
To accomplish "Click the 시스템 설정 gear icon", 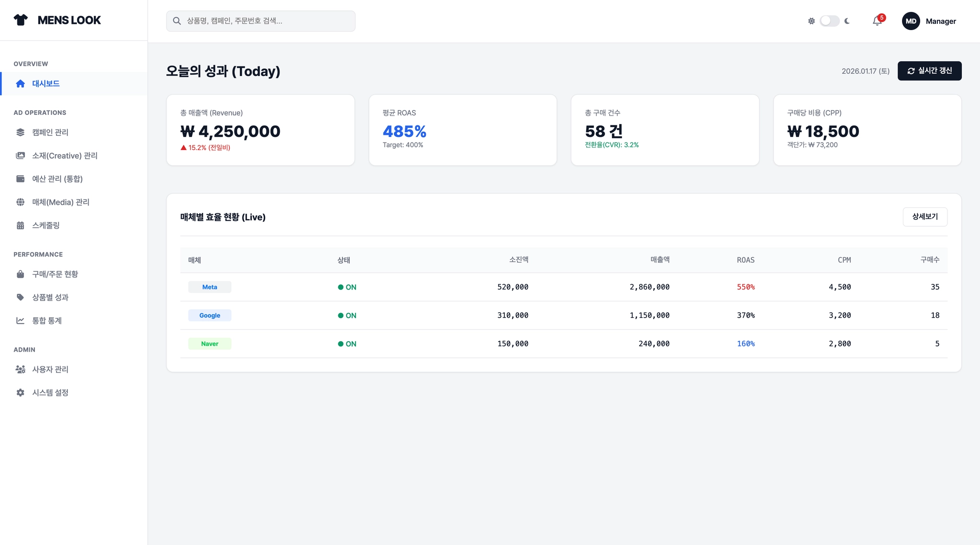I will [20, 393].
